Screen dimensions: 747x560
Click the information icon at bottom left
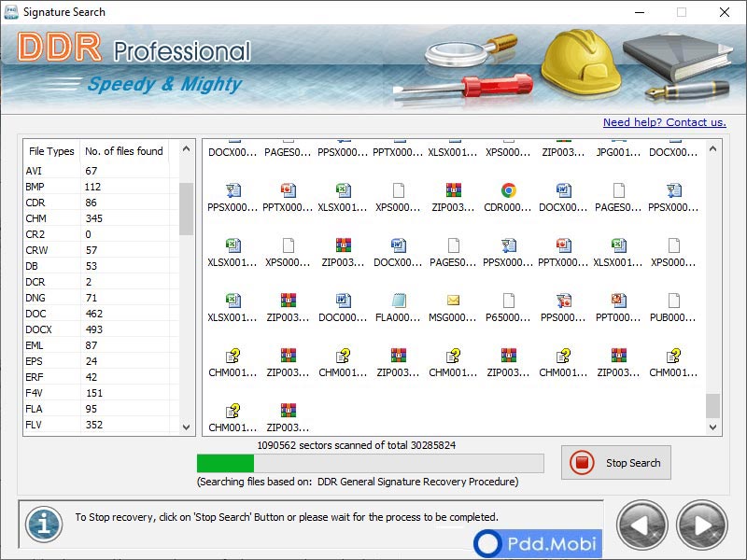click(43, 524)
